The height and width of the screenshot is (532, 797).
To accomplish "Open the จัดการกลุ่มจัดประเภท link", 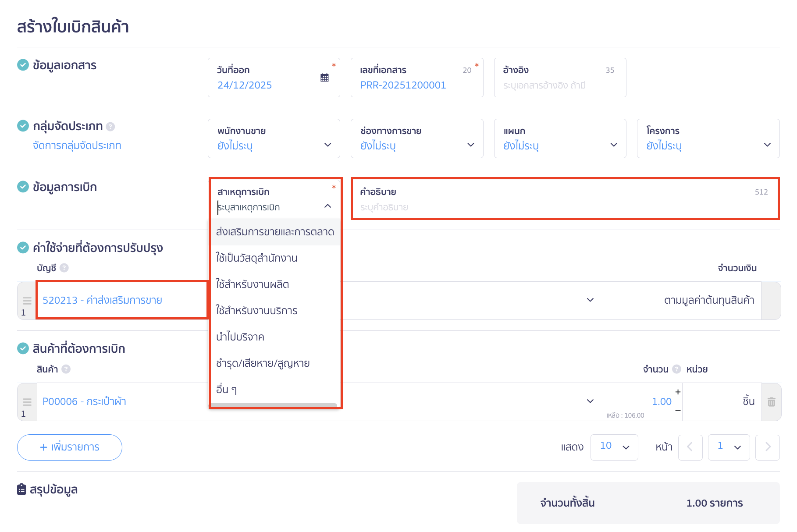I will click(x=77, y=145).
